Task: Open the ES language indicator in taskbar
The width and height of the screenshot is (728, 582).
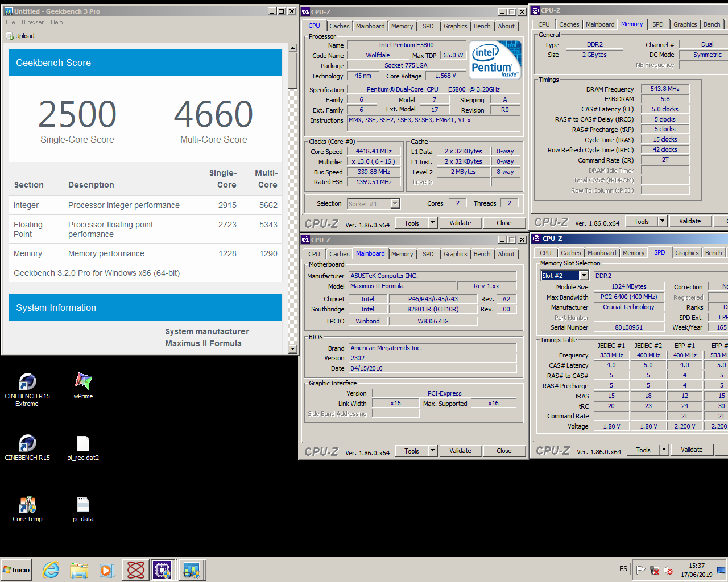Action: point(623,569)
